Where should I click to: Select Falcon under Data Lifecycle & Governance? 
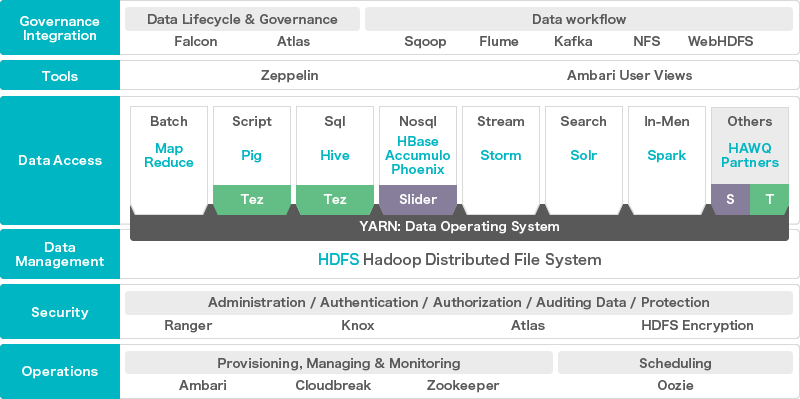click(x=196, y=41)
